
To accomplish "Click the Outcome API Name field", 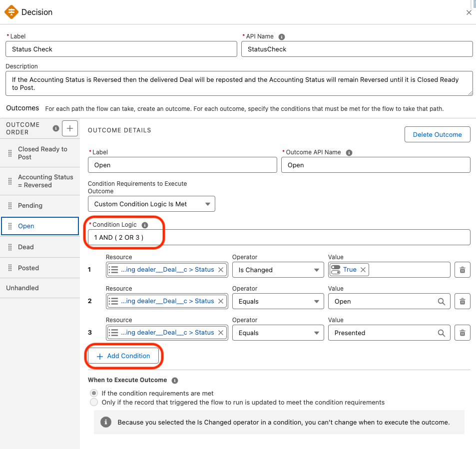I will click(x=376, y=165).
